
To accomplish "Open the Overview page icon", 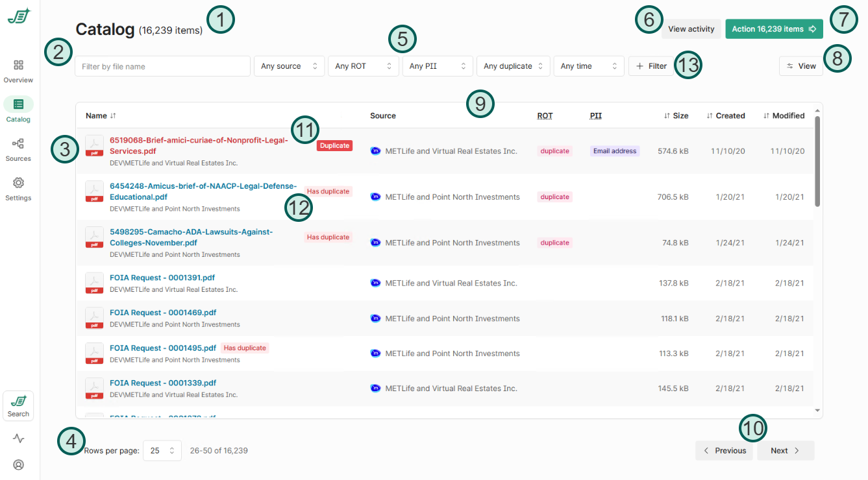I will 18,66.
